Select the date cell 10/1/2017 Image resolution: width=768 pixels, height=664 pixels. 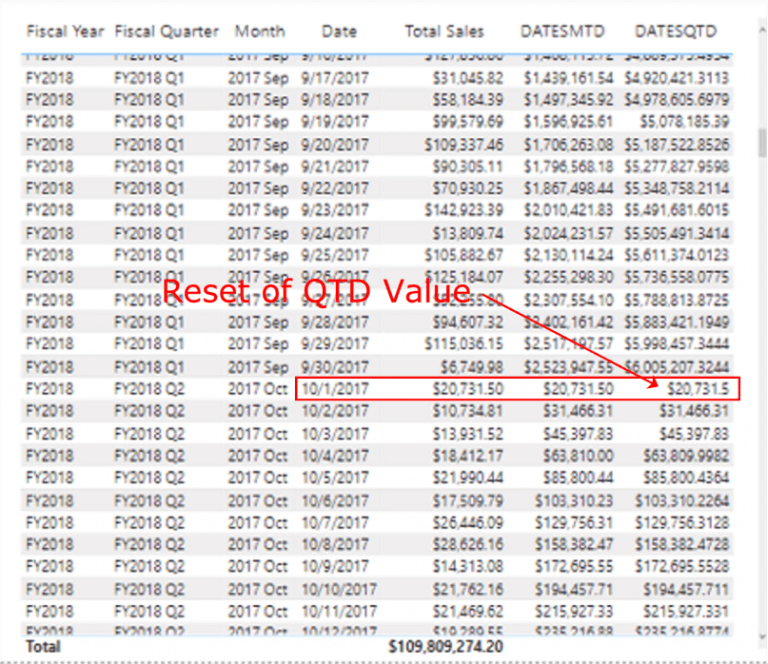335,389
